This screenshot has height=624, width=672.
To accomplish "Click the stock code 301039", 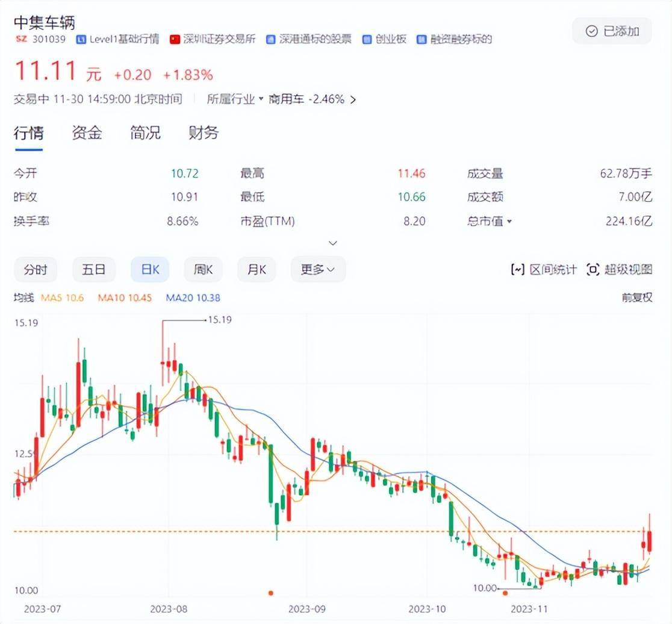I will pyautogui.click(x=49, y=39).
